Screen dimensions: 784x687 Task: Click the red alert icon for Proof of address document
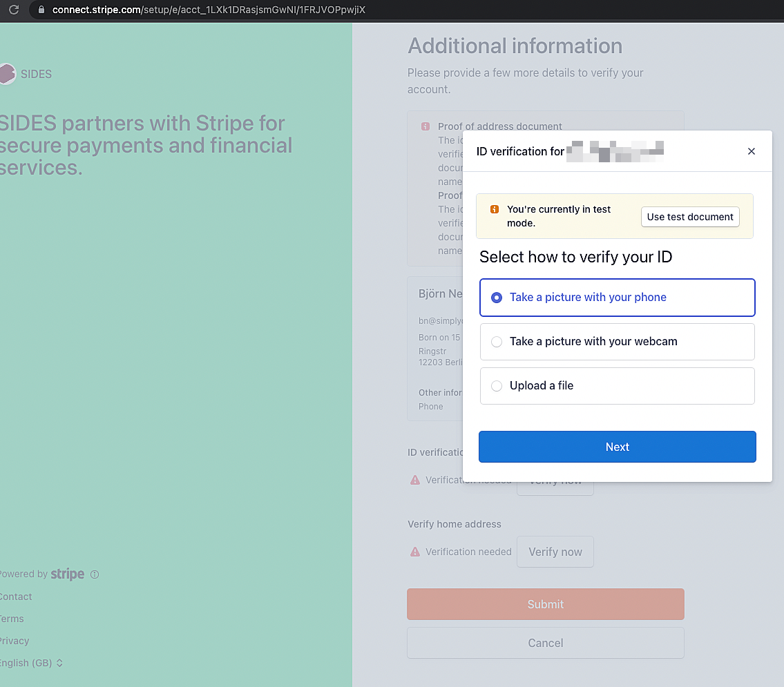click(426, 126)
